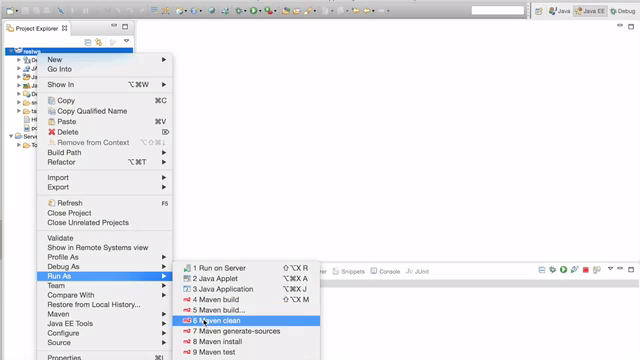Click the Collapse All icon in Project Explorer

click(x=88, y=42)
